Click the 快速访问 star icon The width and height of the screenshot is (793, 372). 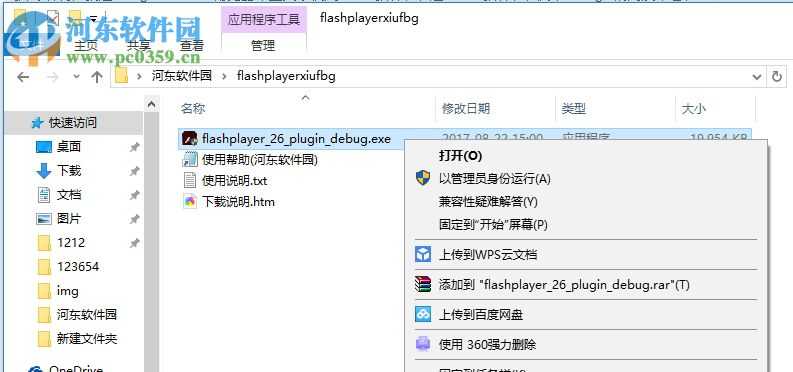36,123
